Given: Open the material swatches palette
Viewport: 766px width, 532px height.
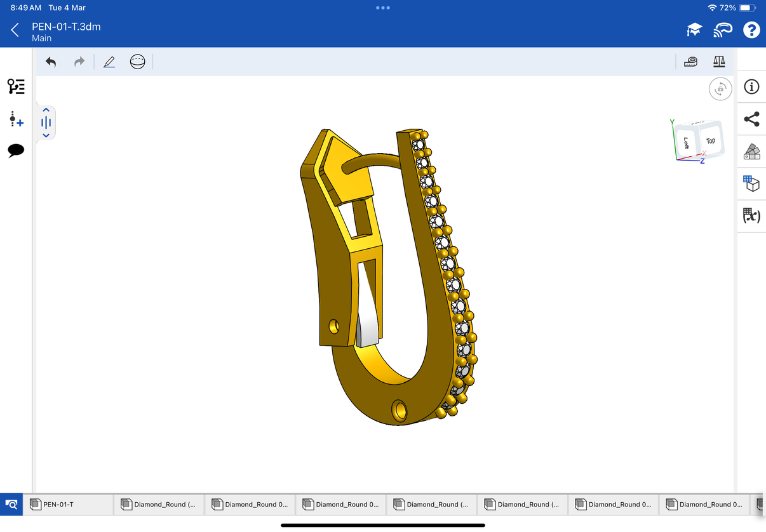Looking at the screenshot, I should tap(751, 152).
